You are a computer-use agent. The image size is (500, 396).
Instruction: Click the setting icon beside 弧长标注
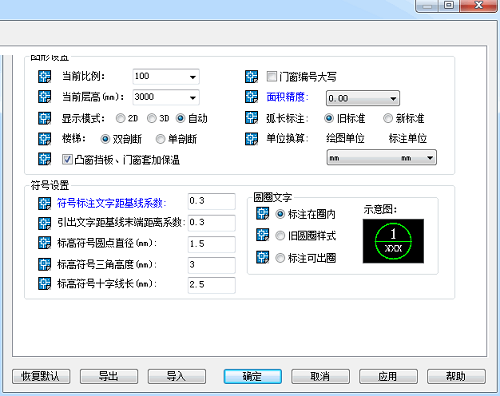[251, 118]
